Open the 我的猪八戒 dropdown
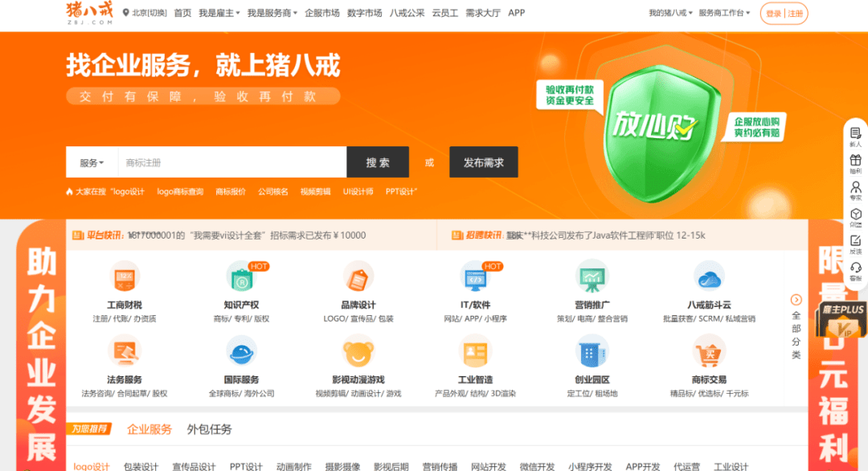 (x=670, y=13)
